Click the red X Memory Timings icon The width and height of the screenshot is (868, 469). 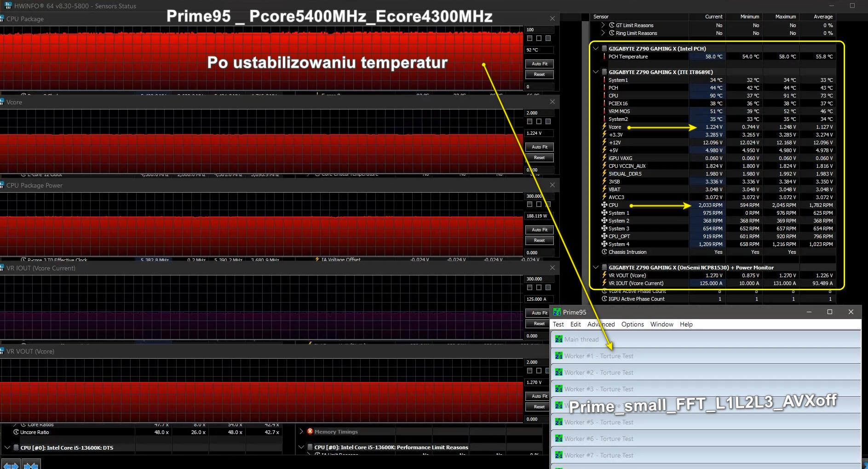[310, 432]
